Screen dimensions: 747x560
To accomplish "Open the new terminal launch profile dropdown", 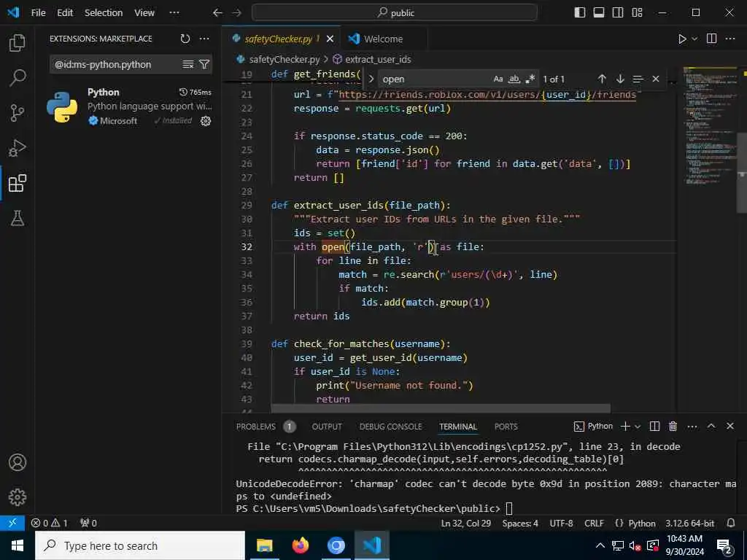I will pos(638,426).
